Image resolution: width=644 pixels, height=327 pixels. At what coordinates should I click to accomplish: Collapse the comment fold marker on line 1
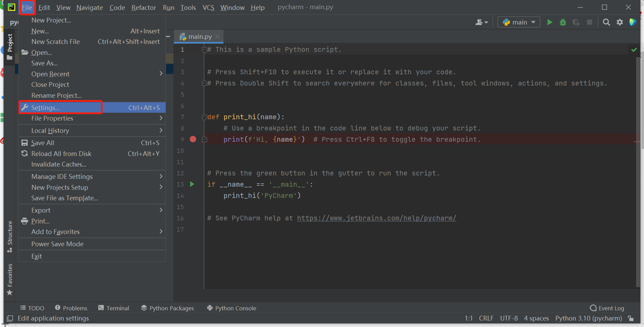(204, 50)
